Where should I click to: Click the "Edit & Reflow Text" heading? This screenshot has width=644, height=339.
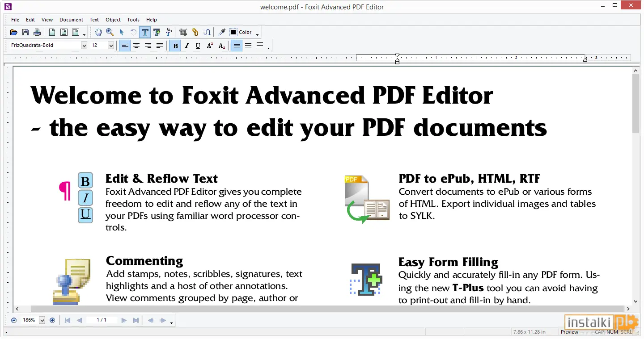click(161, 179)
